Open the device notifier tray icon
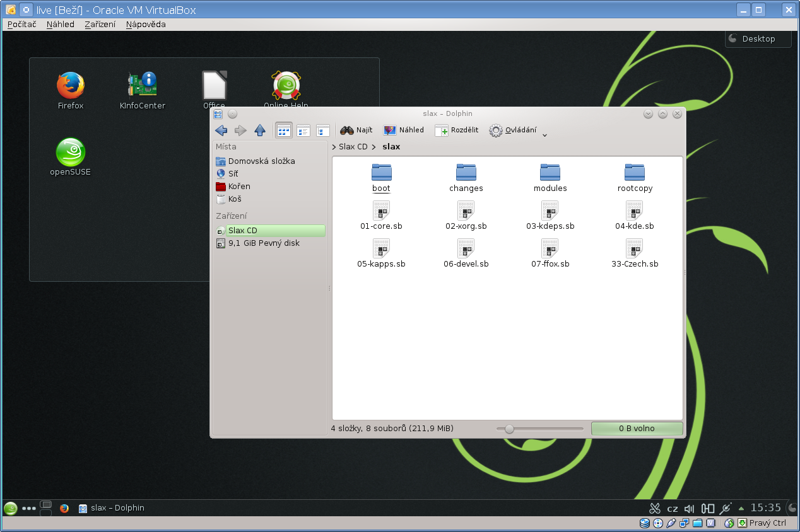 pos(708,508)
